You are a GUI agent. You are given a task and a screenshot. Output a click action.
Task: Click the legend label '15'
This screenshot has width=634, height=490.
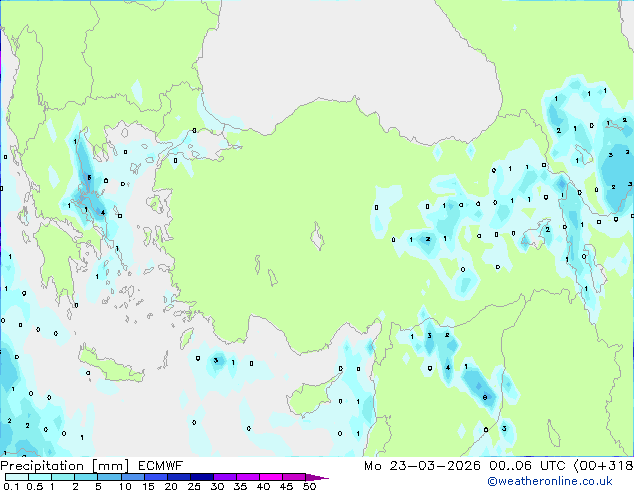[x=148, y=486]
